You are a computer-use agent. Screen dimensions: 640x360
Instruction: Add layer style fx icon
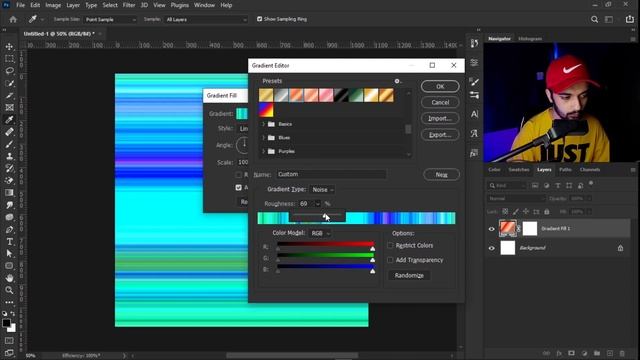coord(559,353)
